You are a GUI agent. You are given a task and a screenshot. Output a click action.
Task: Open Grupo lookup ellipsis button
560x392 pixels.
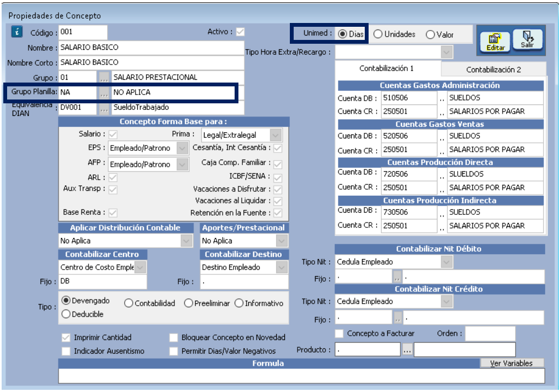[x=104, y=78]
